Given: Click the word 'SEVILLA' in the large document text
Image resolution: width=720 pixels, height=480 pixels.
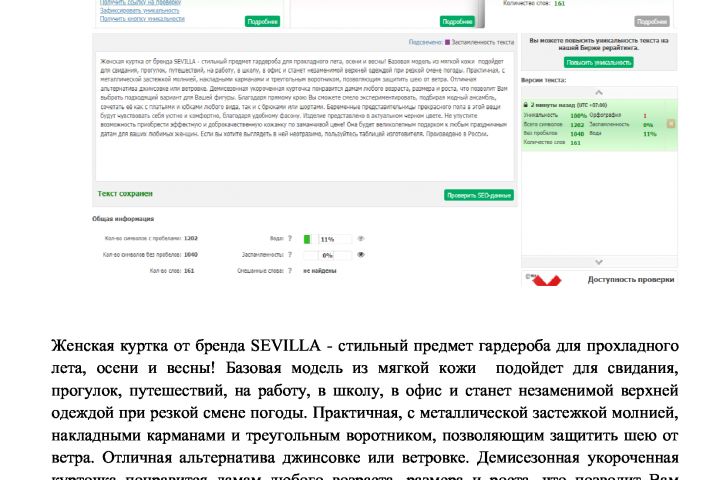Looking at the screenshot, I should [285, 345].
